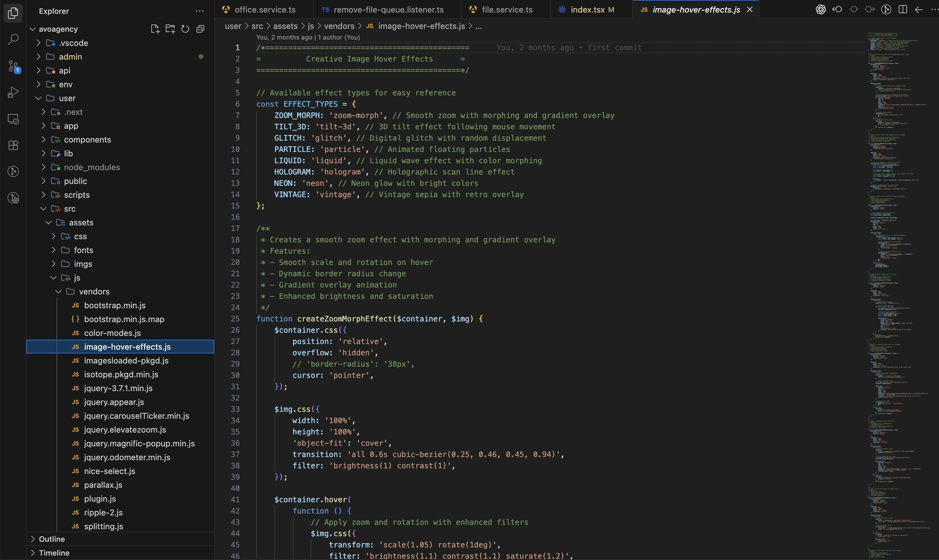Screen dimensions: 939x560
Task: Collapse all folders in explorer
Action: click(x=200, y=29)
